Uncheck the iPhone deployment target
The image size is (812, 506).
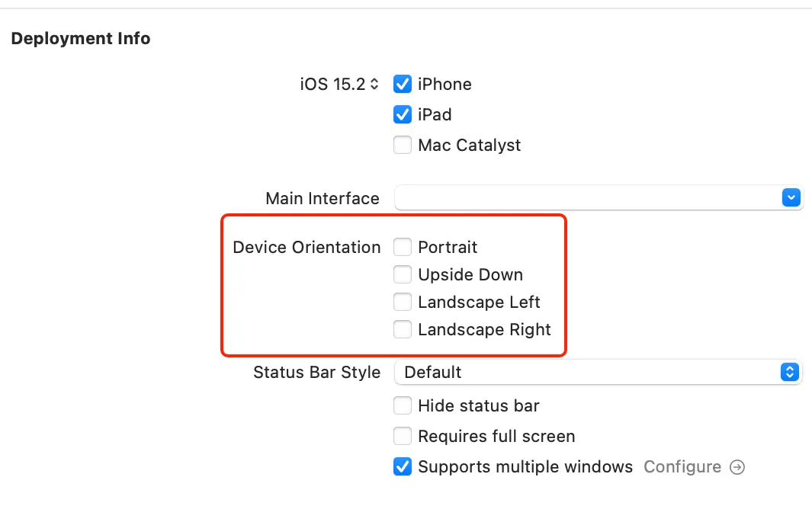pos(403,84)
